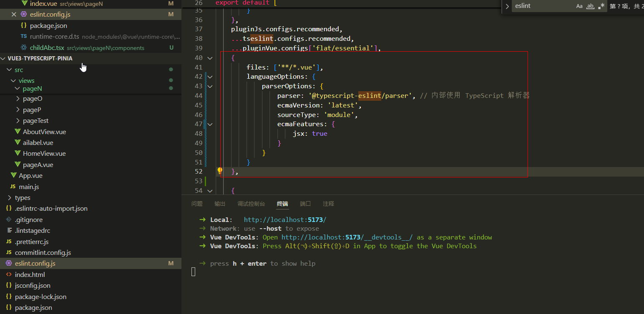644x314 pixels.
Task: Switch to the 终端 panel tab
Action: click(282, 204)
